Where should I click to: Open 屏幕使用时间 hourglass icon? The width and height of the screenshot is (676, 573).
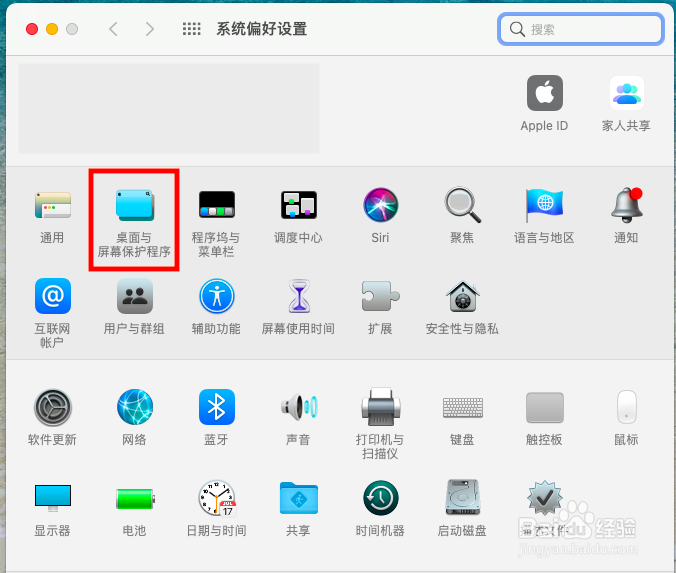[299, 296]
